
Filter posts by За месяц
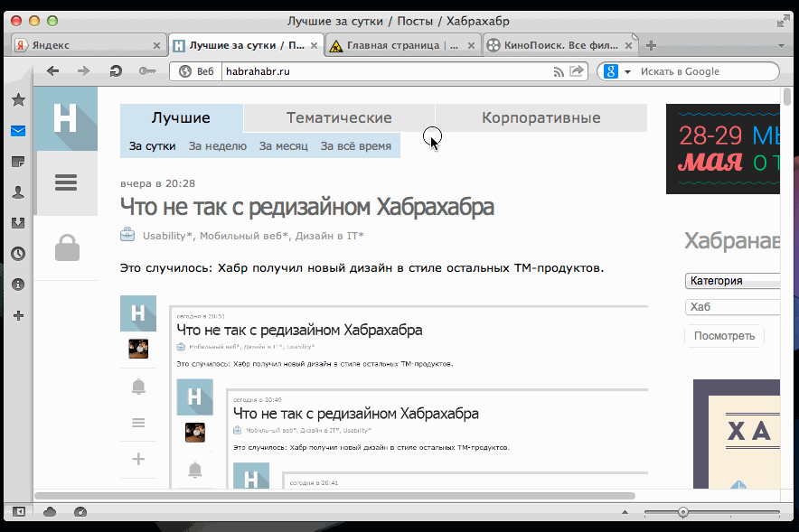pyautogui.click(x=283, y=146)
